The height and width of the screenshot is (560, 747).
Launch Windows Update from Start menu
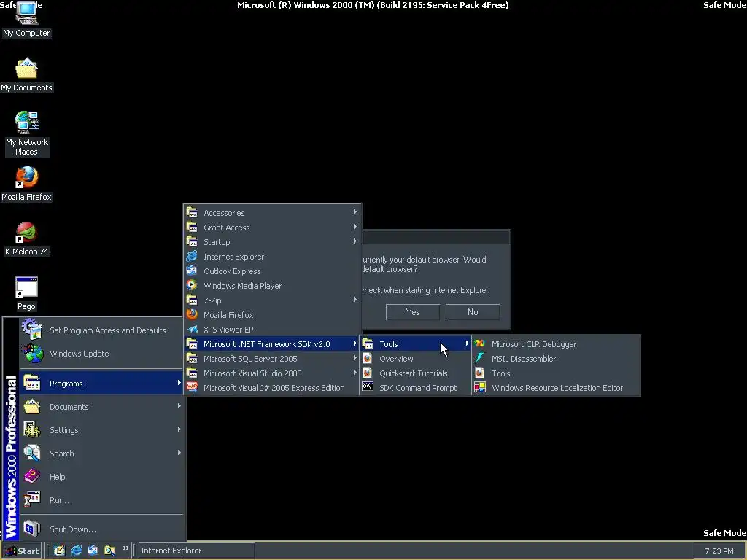101,354
